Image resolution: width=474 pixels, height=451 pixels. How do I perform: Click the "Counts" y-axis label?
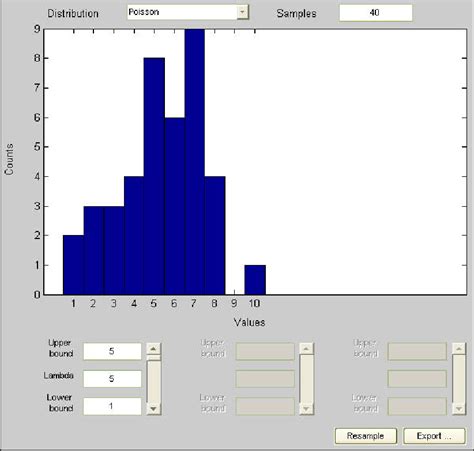pos(9,159)
